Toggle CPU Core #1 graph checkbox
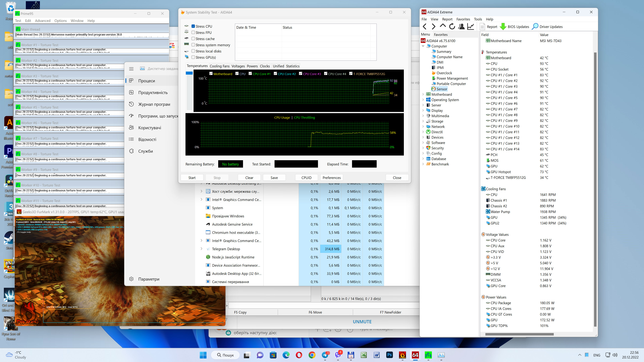The width and height of the screenshot is (644, 362). coord(250,74)
